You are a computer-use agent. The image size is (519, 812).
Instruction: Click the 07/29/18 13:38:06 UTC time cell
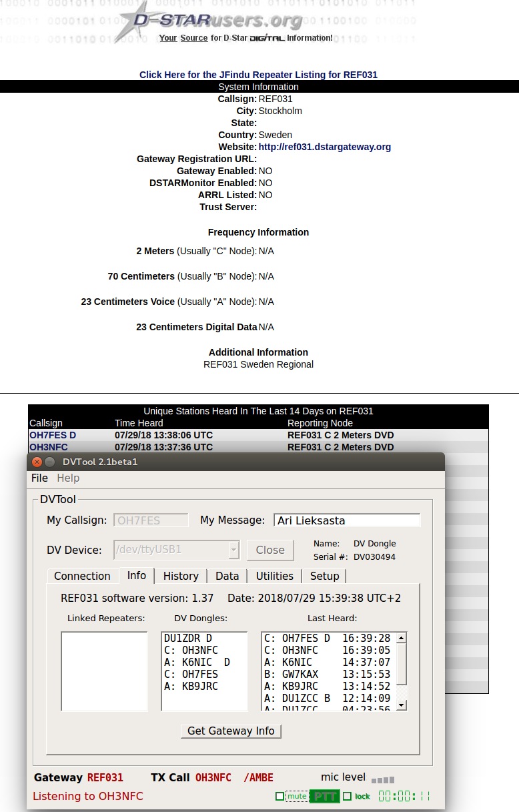(x=164, y=435)
